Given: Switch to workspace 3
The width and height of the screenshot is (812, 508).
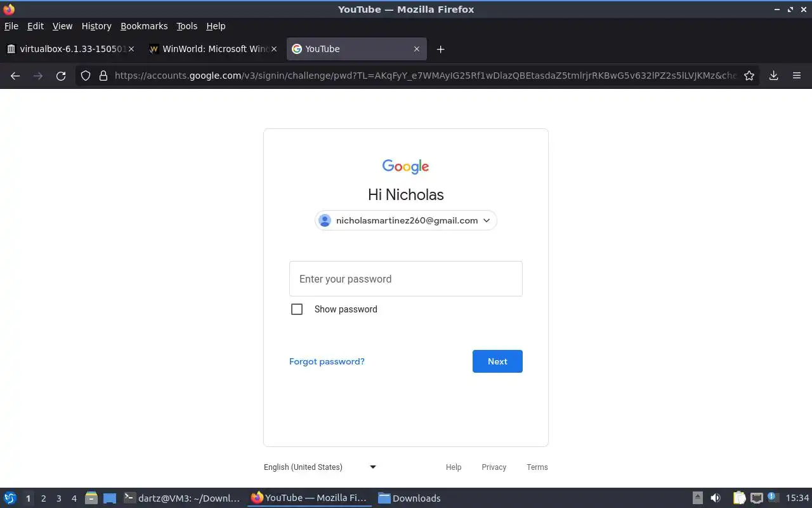Looking at the screenshot, I should click(58, 498).
